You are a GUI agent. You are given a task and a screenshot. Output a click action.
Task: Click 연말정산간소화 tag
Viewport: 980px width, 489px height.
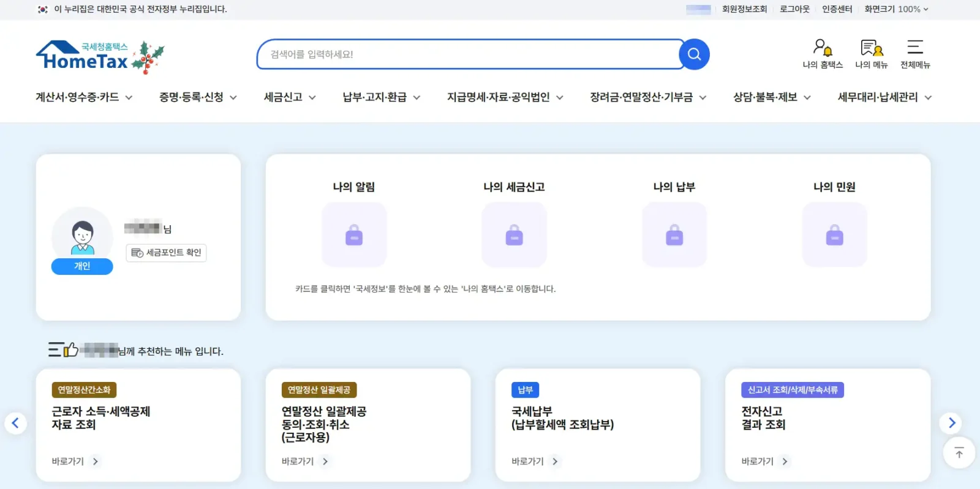(x=84, y=390)
